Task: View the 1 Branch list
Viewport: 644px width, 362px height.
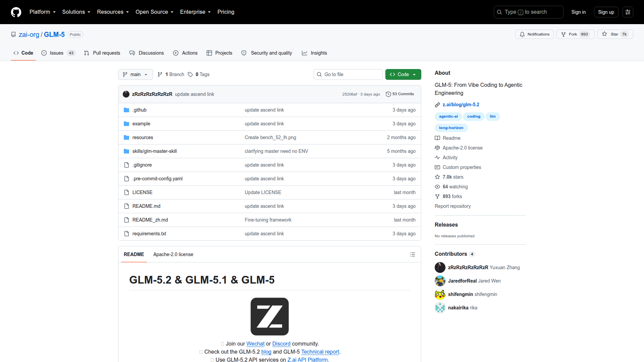Action: pyautogui.click(x=171, y=74)
